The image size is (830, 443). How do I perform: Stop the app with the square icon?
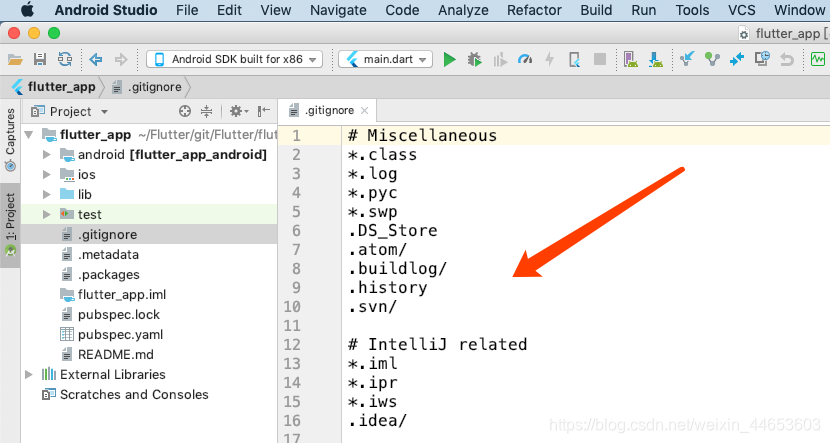point(600,59)
